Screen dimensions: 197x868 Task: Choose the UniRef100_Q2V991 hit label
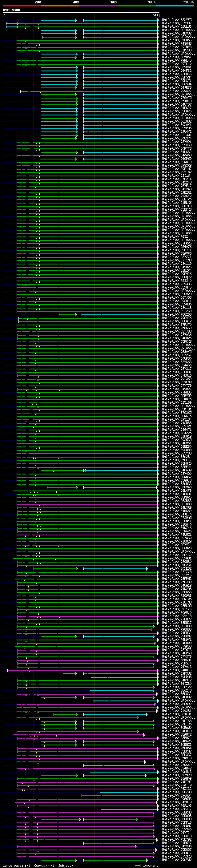[176, 142]
